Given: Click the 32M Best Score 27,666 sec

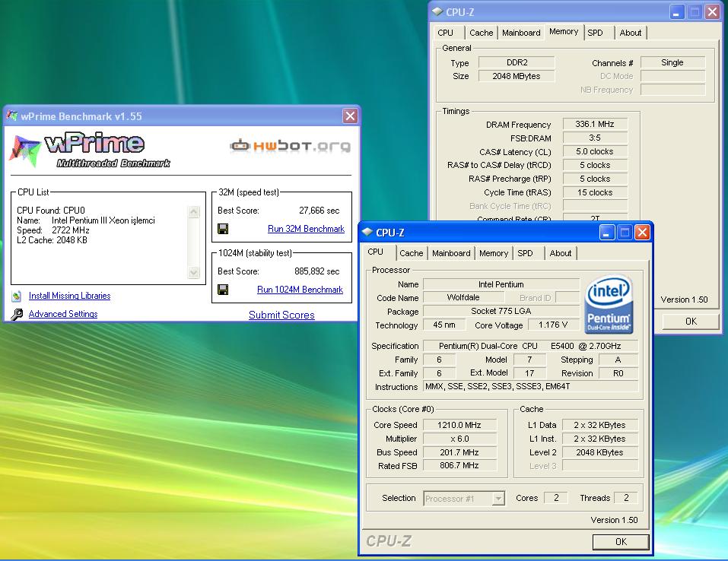Looking at the screenshot, I should [319, 211].
